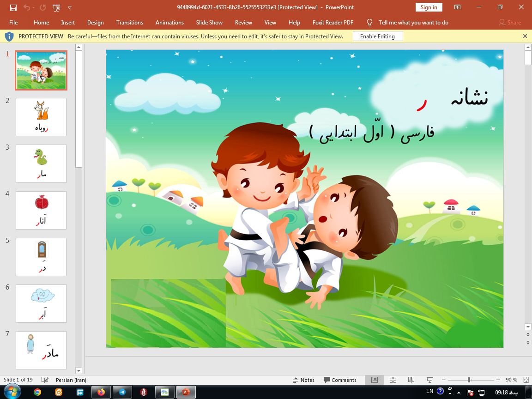Zoom in using the zoom slider
The image size is (532, 399).
(497, 380)
